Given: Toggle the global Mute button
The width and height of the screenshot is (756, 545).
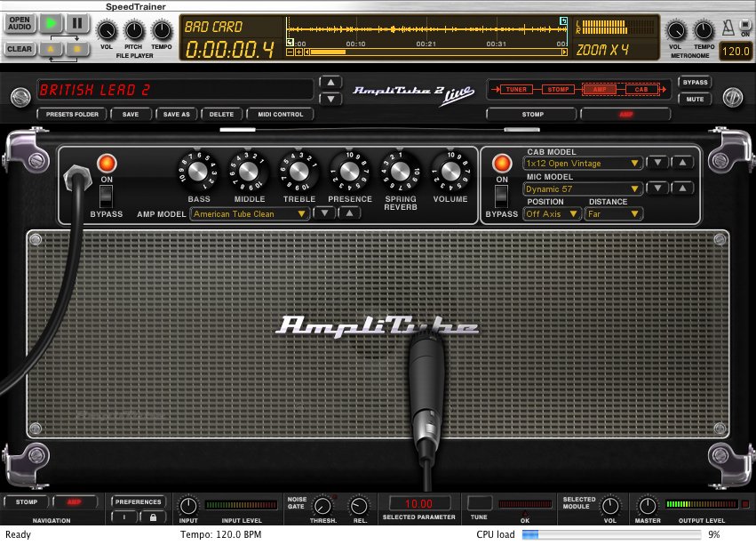Looking at the screenshot, I should [695, 99].
